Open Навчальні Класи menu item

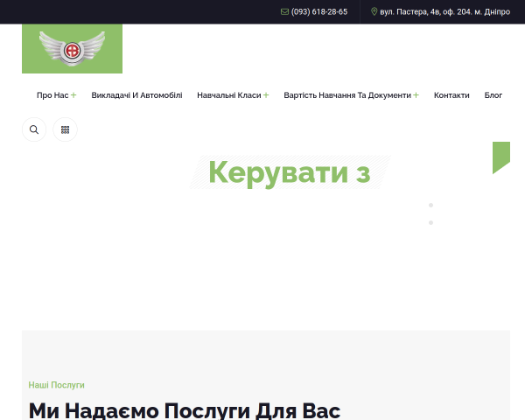click(229, 95)
